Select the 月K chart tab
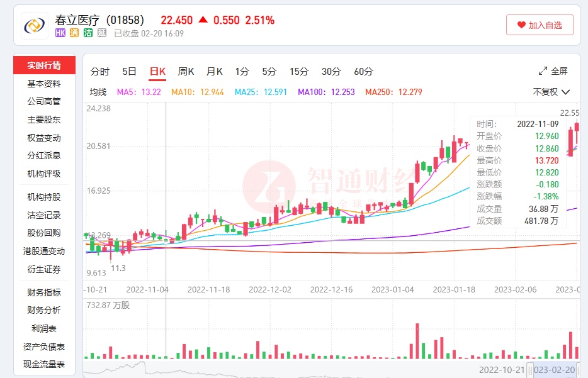Viewport: 588px width, 378px height. click(x=215, y=72)
